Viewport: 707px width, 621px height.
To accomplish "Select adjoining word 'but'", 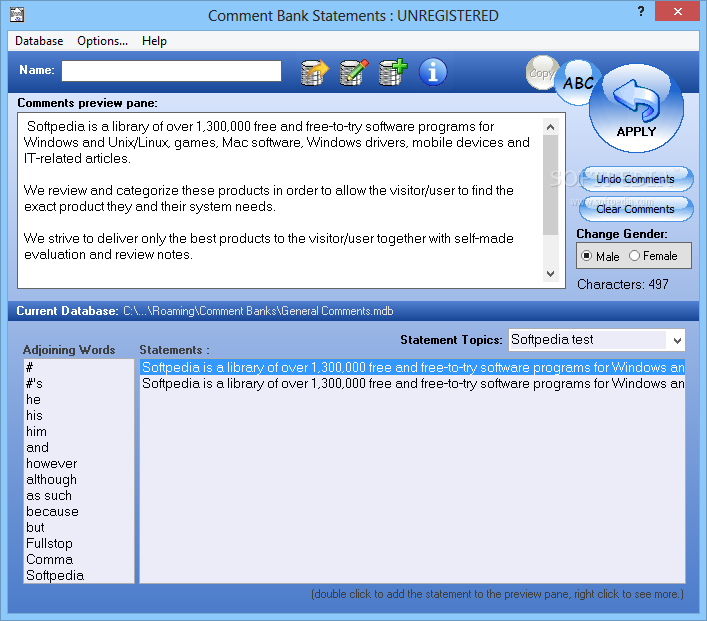I will [79, 528].
